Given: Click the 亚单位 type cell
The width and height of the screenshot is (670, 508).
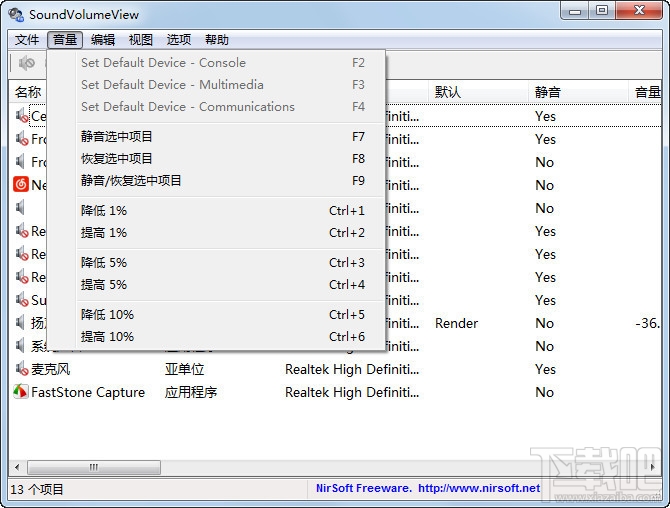Looking at the screenshot, I should pos(185,369).
